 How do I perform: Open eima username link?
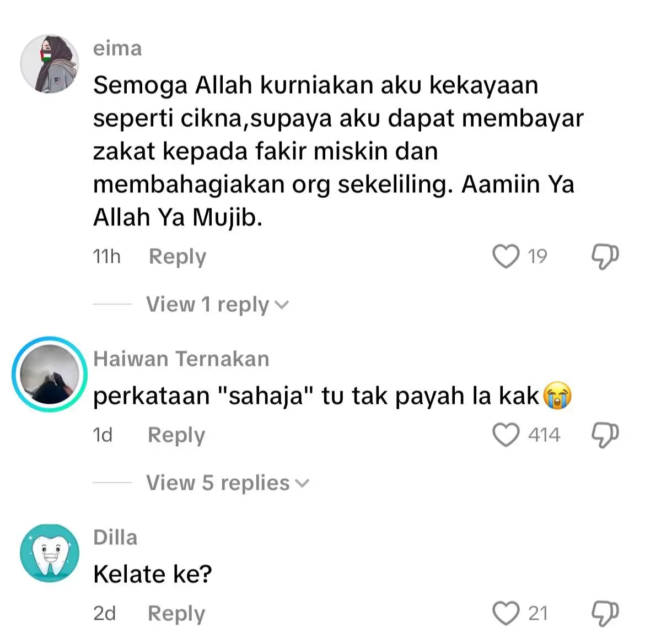(117, 48)
